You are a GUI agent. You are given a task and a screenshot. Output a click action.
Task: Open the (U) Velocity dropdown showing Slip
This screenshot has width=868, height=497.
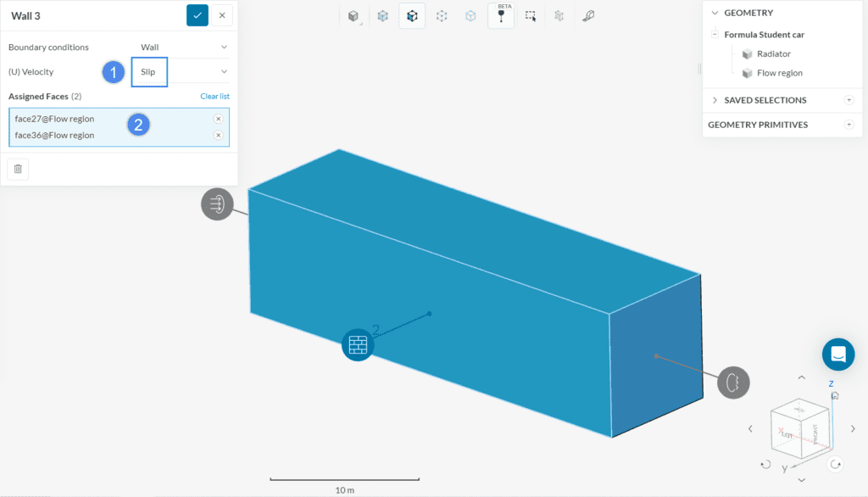(x=172, y=72)
